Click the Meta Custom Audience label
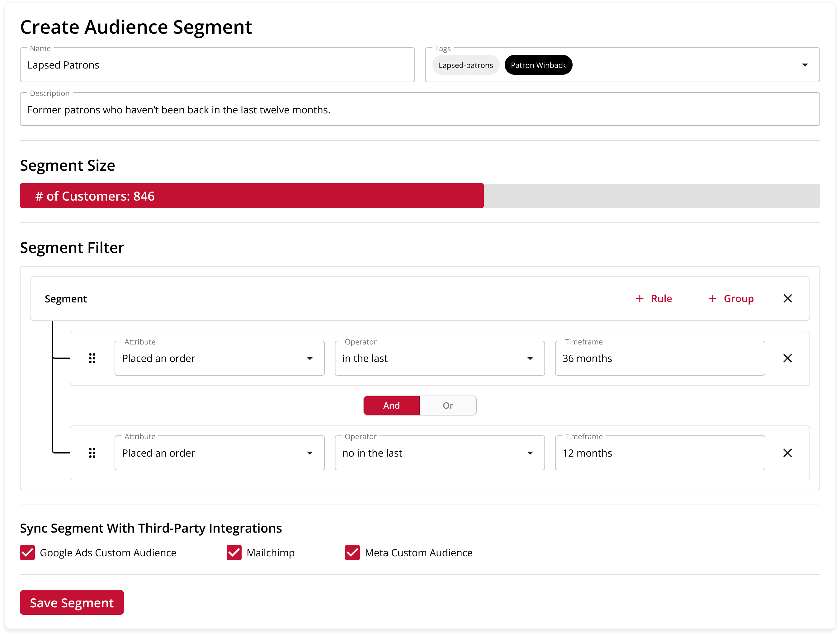Viewport: 840px width, 636px height. 418,553
